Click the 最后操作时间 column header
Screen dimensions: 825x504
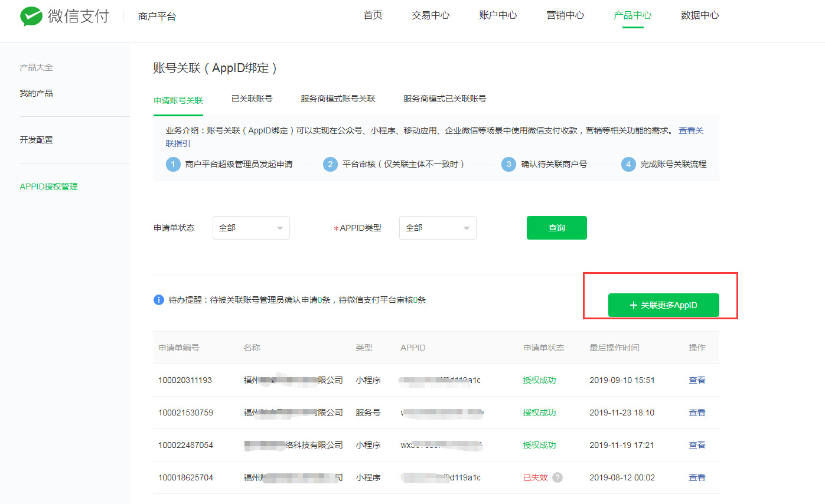pos(614,348)
